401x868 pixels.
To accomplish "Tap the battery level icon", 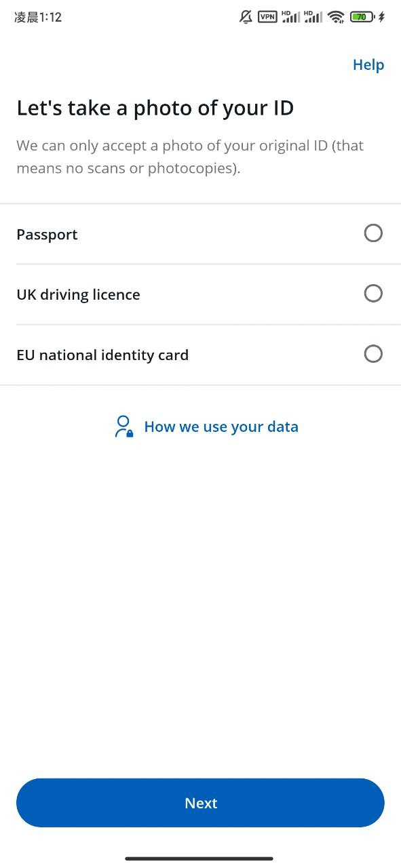I will tap(362, 17).
